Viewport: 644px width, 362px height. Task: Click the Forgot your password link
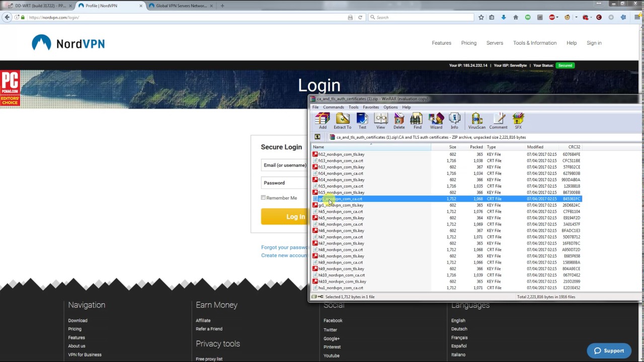[284, 247]
